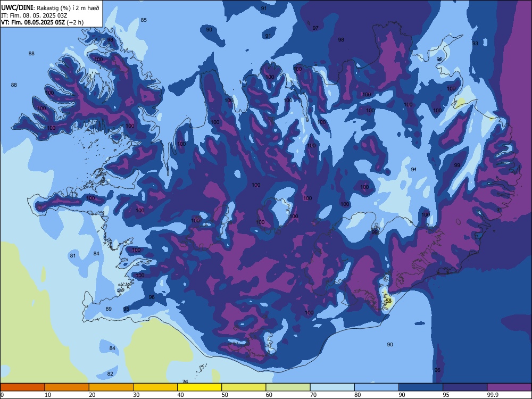
Task: Select the 90–95 medium blue legend swatch
Action: coord(421,387)
